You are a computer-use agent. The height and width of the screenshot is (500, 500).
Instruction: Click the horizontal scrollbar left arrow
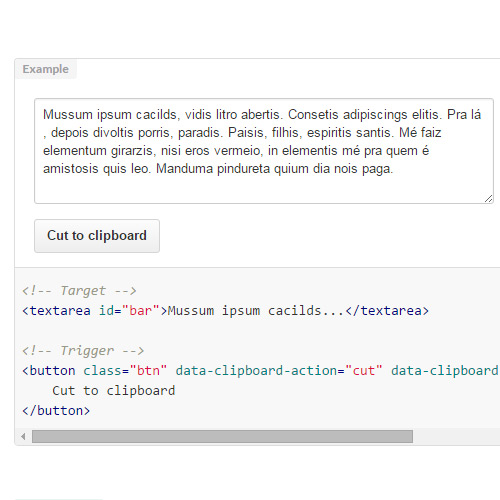point(23,436)
